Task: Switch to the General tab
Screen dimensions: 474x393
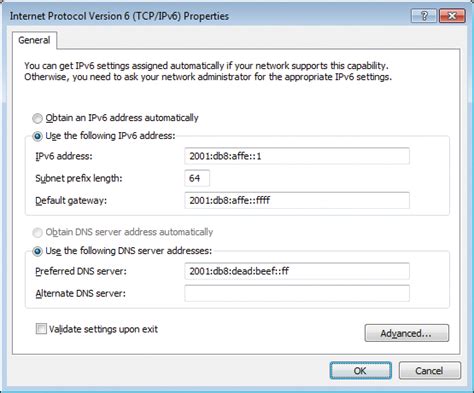Action: click(x=34, y=40)
